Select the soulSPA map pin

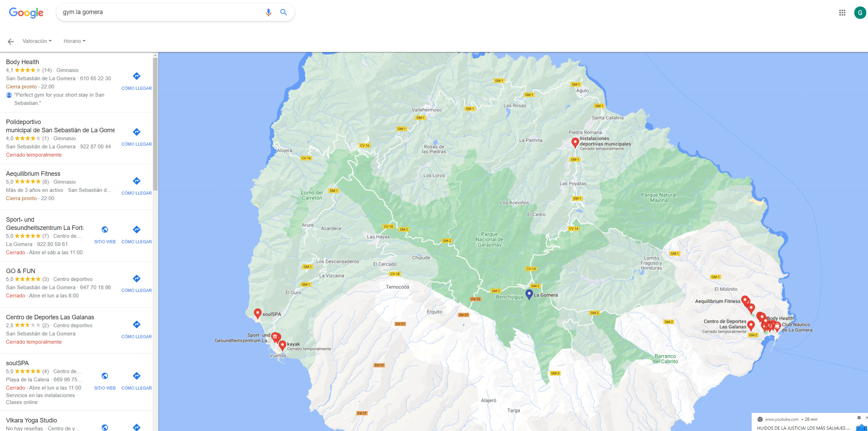(258, 313)
